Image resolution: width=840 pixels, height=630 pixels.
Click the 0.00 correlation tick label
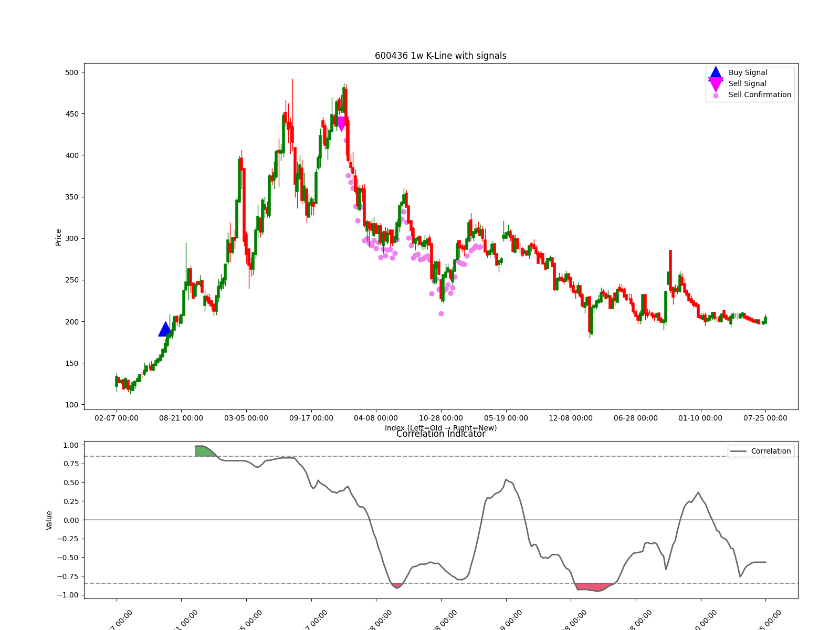(70, 520)
